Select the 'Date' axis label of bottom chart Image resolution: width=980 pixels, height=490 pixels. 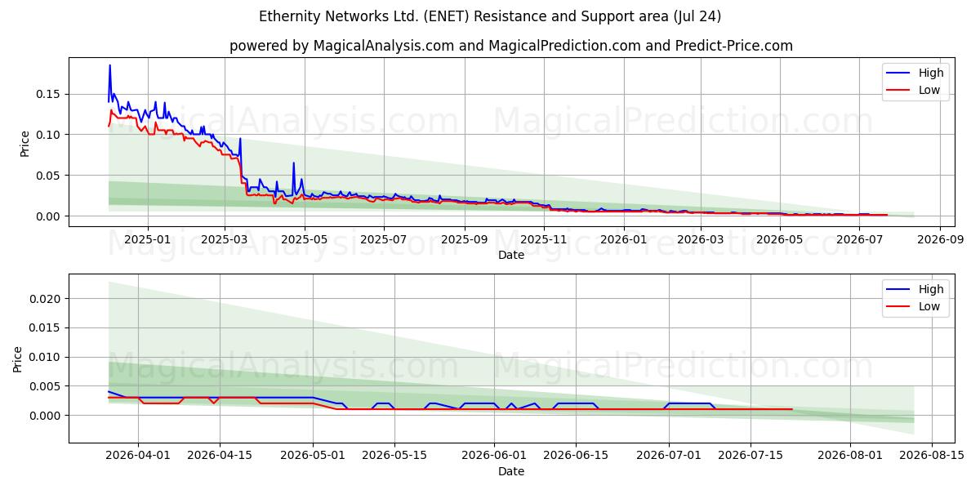click(x=511, y=471)
